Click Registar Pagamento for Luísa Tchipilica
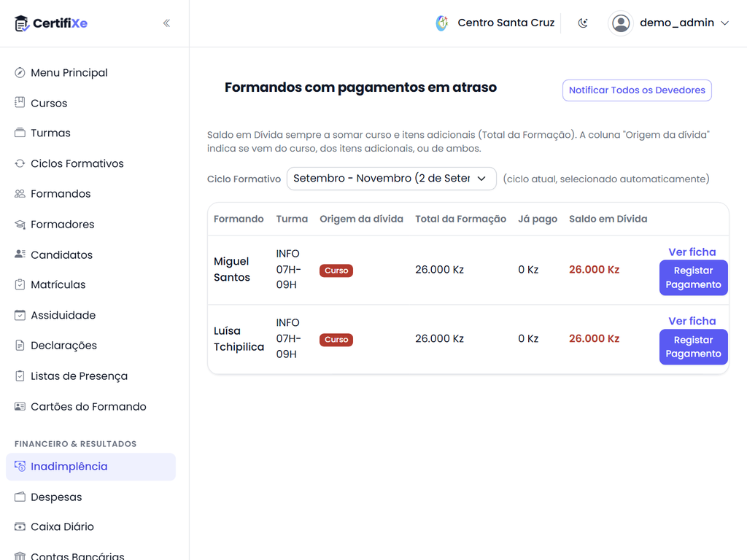Viewport: 747px width, 560px height. 693,346
